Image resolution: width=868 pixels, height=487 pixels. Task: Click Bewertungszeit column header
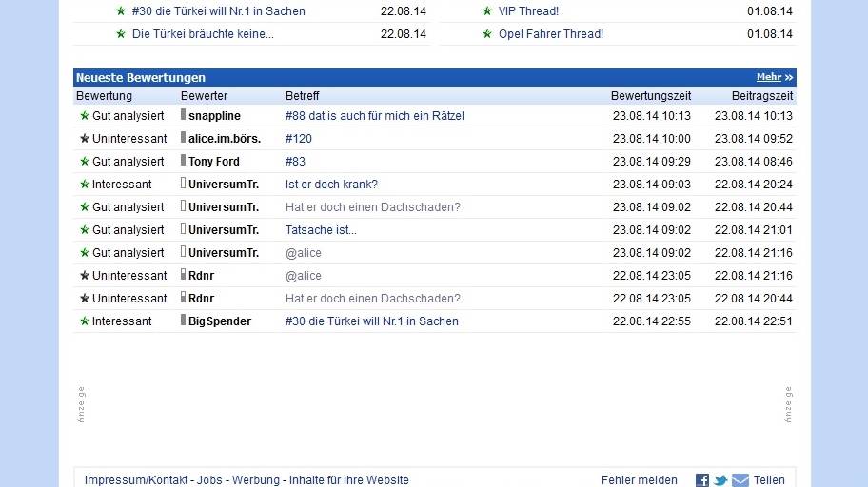pos(651,96)
